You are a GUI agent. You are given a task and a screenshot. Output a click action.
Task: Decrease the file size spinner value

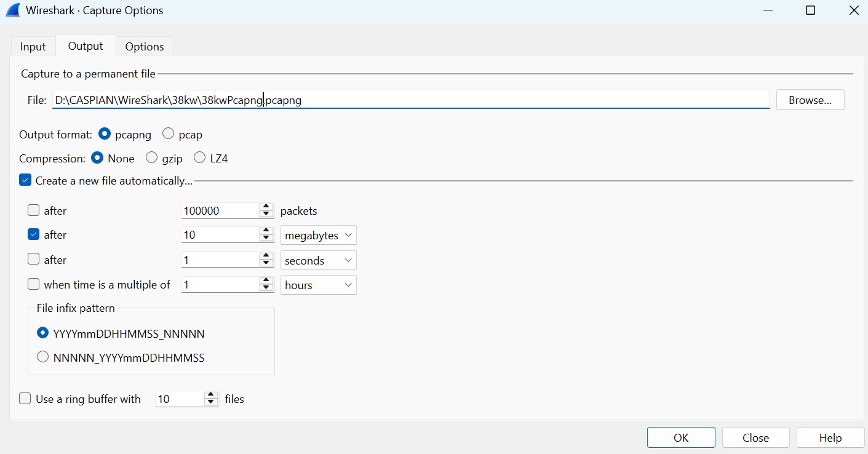[x=266, y=239]
